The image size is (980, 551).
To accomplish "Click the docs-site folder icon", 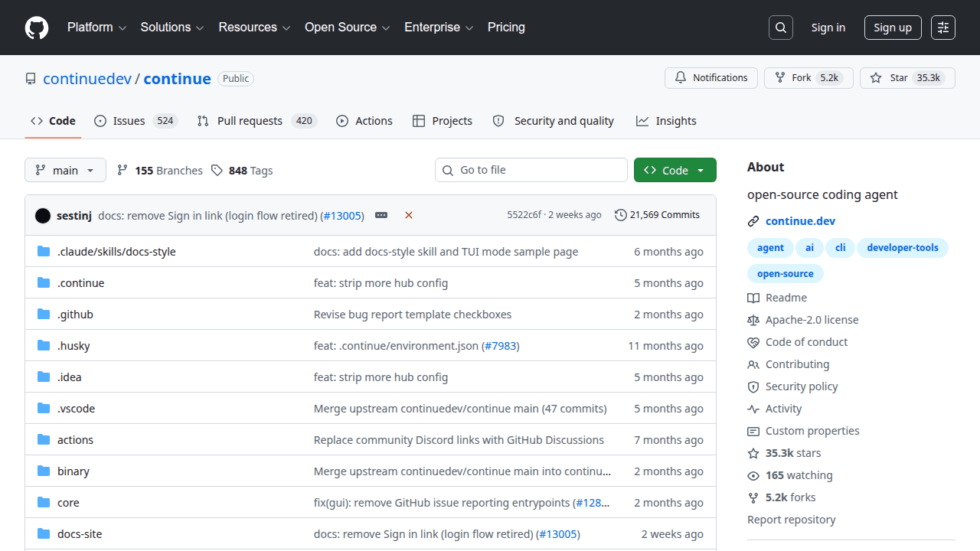I will 44,534.
